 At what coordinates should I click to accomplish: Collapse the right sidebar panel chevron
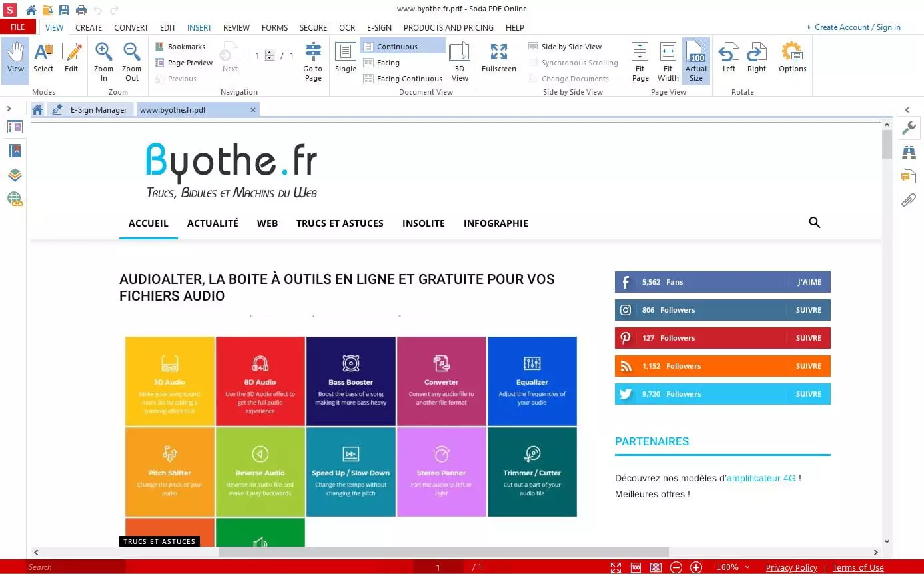pos(907,110)
